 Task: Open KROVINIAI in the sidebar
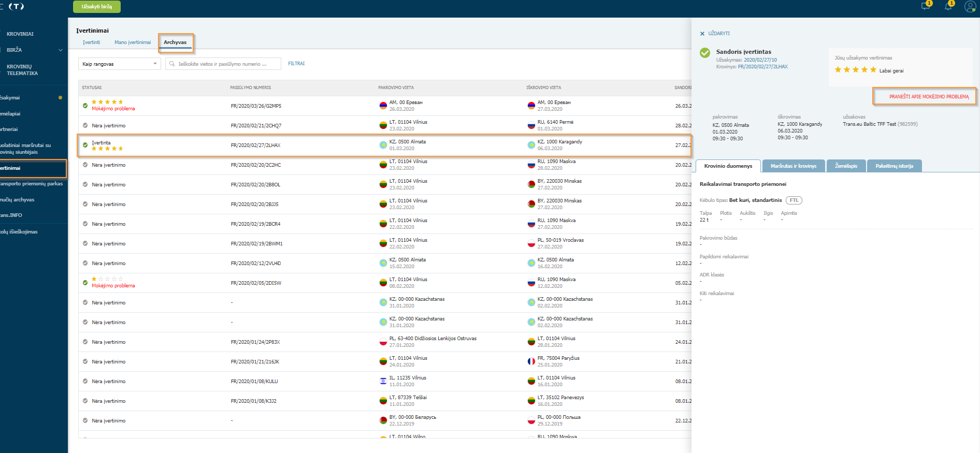tap(20, 34)
